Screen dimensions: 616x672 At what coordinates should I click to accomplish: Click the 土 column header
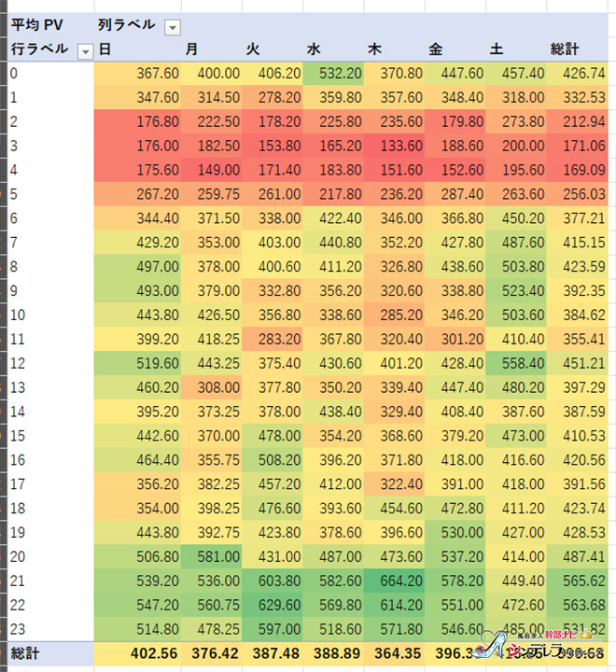point(497,49)
